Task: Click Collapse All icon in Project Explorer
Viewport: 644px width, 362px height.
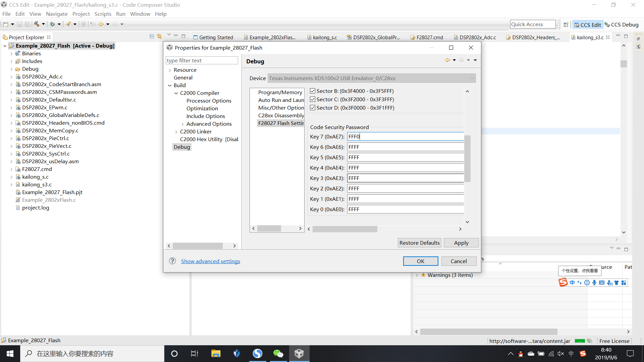Action: (x=152, y=37)
